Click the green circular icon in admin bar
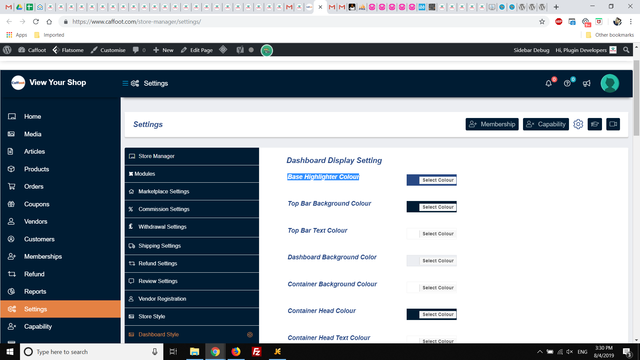640x360 pixels. point(267,50)
